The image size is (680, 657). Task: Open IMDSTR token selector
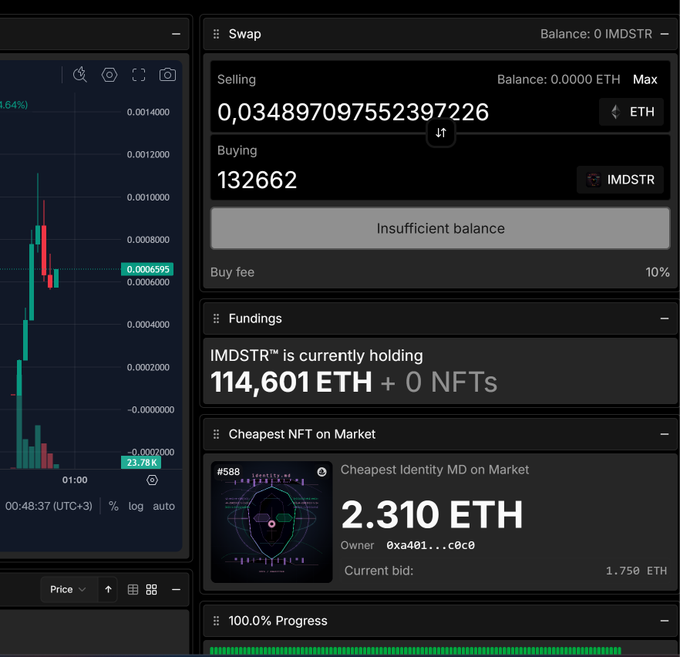pos(620,180)
